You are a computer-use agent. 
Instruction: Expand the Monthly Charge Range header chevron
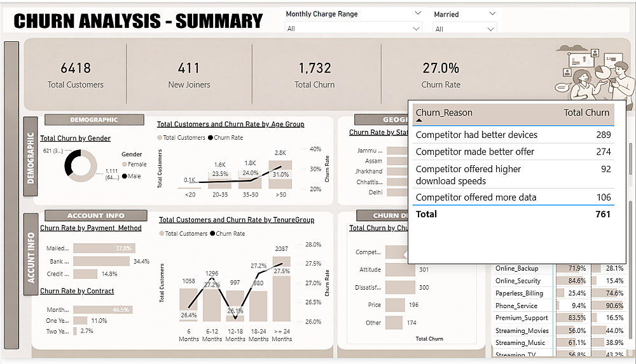pyautogui.click(x=418, y=13)
